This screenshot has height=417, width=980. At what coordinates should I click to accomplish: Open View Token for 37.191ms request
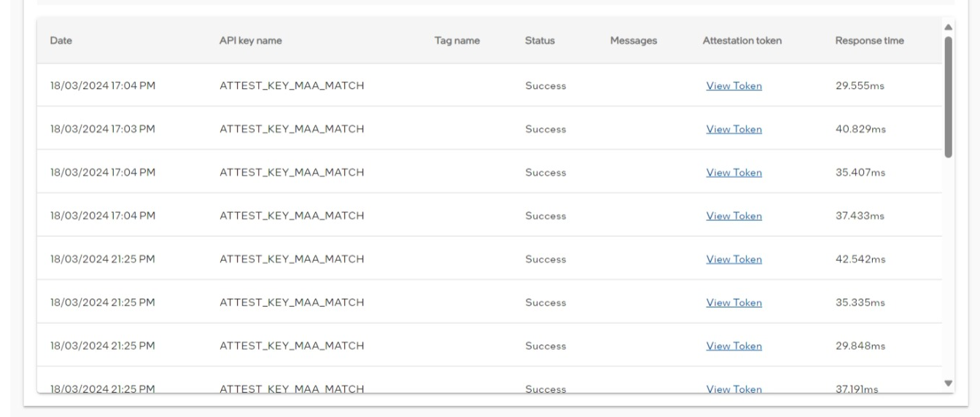point(734,389)
